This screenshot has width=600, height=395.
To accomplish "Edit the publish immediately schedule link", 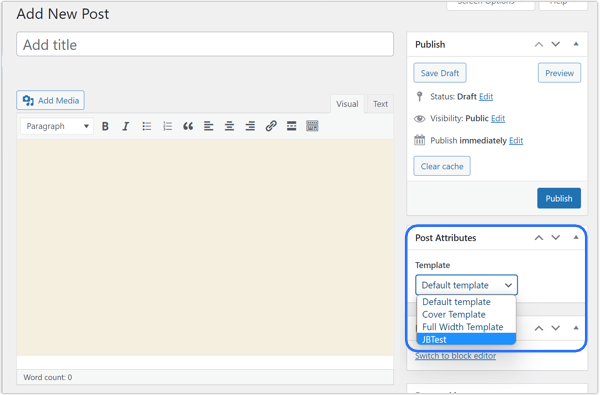I will [x=516, y=140].
